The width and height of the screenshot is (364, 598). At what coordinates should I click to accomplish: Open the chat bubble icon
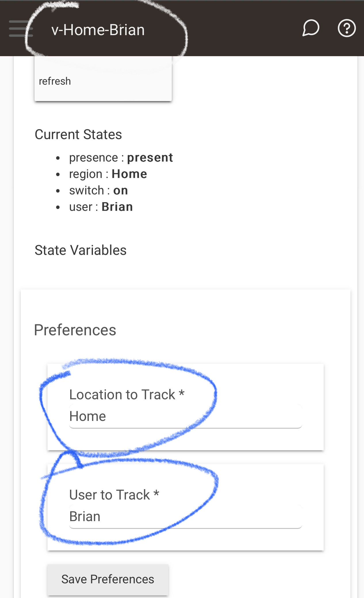tap(311, 28)
